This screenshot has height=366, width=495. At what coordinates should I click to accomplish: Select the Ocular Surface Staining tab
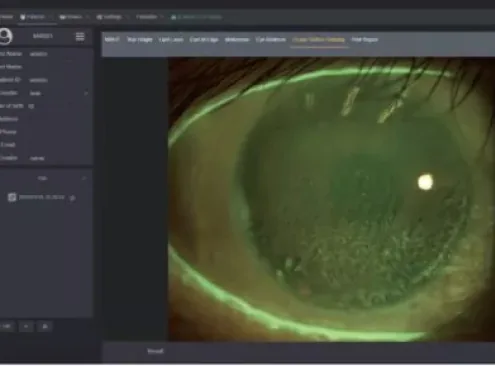[319, 39]
